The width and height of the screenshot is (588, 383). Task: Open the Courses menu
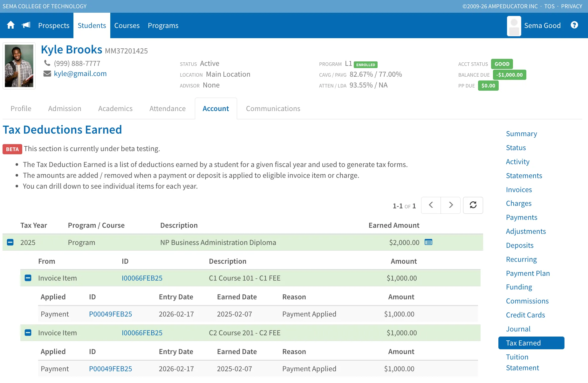pos(127,25)
